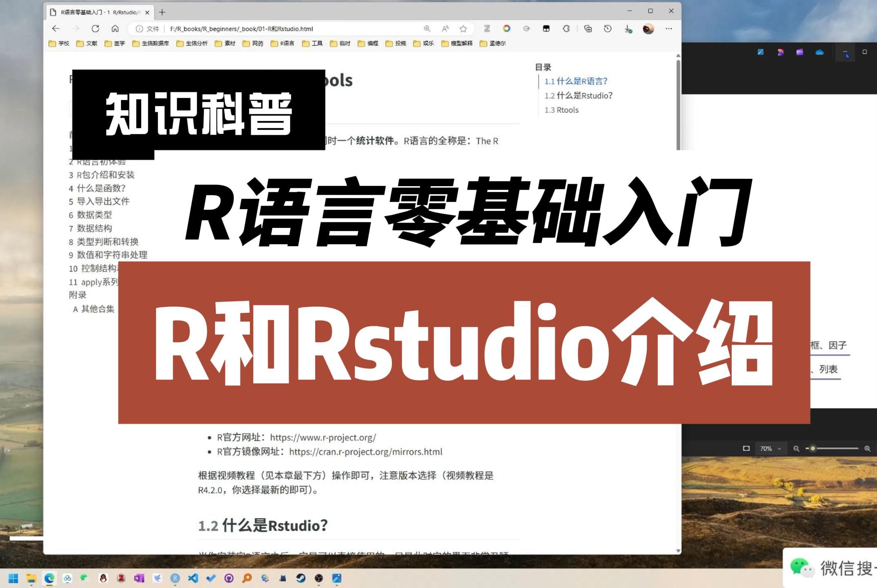This screenshot has height=588, width=877.
Task: Open File Explorer from the taskbar
Action: 31,578
